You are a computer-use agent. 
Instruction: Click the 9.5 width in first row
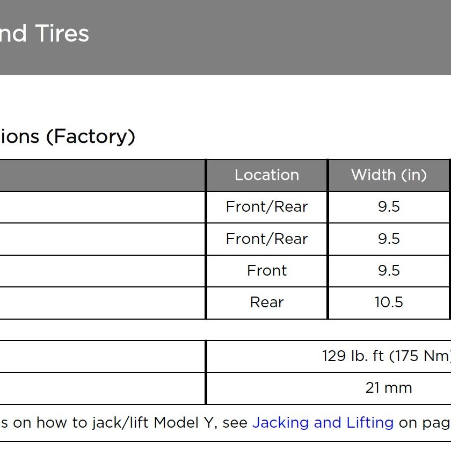[x=389, y=207]
